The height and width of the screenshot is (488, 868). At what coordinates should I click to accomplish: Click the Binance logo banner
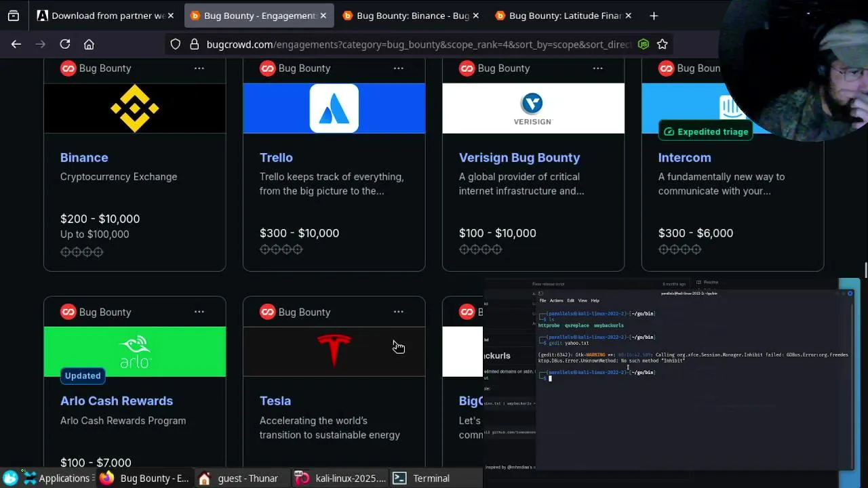click(x=135, y=108)
